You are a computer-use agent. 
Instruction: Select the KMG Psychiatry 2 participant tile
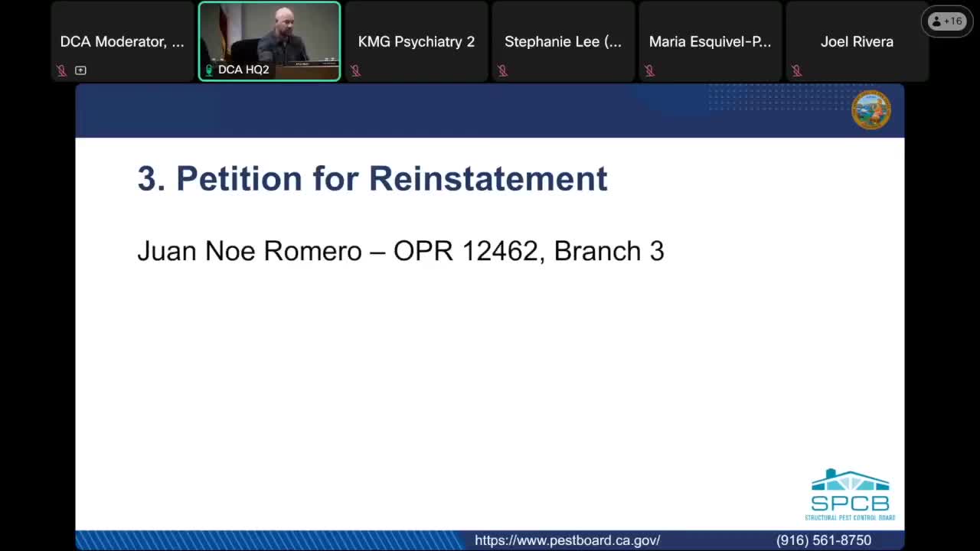pyautogui.click(x=416, y=41)
